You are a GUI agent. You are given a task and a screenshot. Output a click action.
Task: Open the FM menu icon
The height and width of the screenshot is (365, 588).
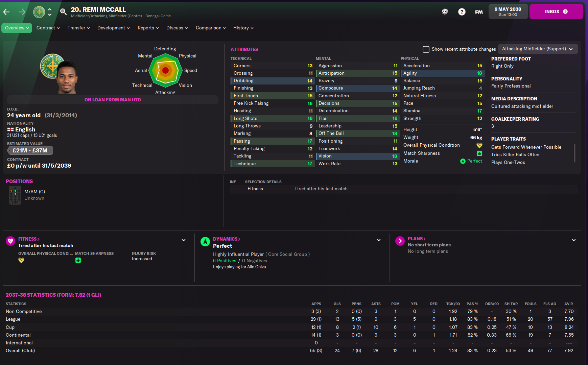point(479,12)
